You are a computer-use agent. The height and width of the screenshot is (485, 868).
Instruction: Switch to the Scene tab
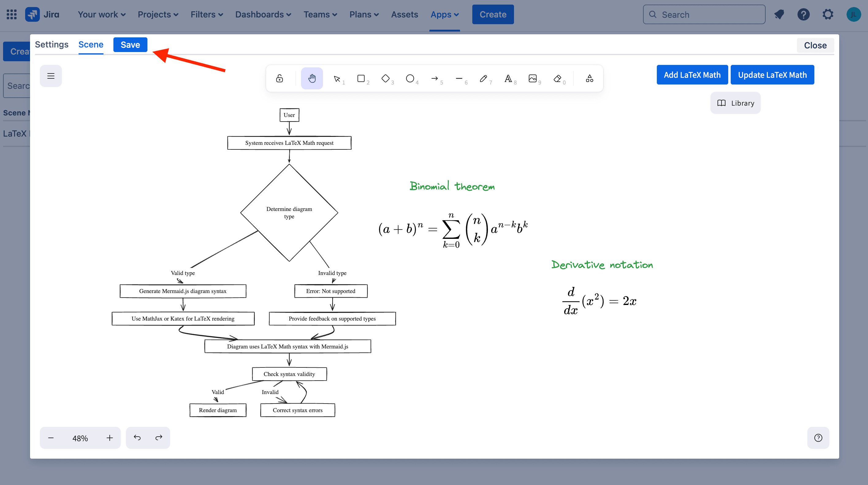91,44
